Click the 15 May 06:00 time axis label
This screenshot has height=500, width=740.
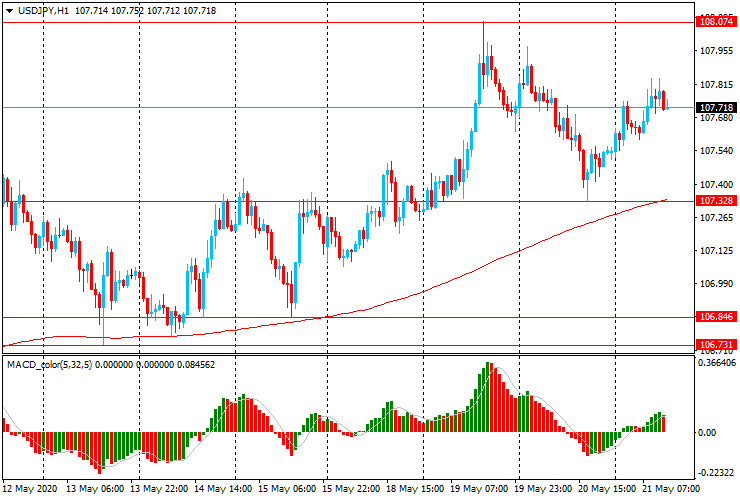coord(287,488)
